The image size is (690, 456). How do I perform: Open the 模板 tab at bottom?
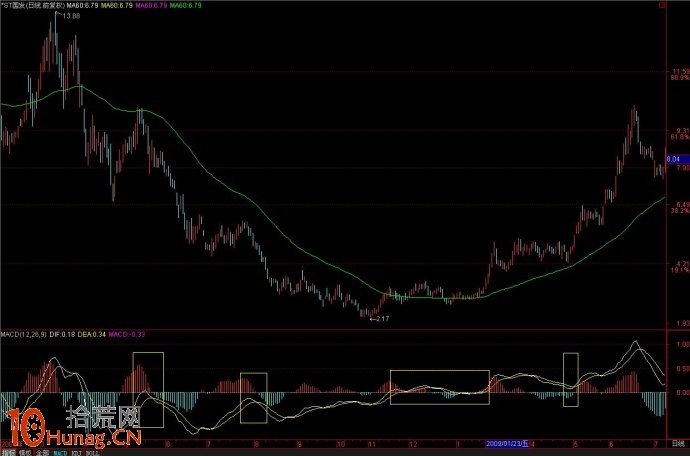pyautogui.click(x=25, y=453)
